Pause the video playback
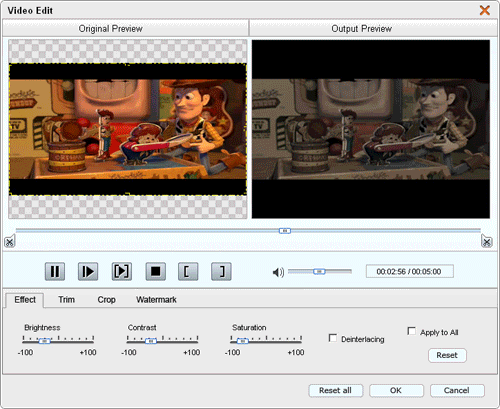The image size is (500, 409). point(55,271)
